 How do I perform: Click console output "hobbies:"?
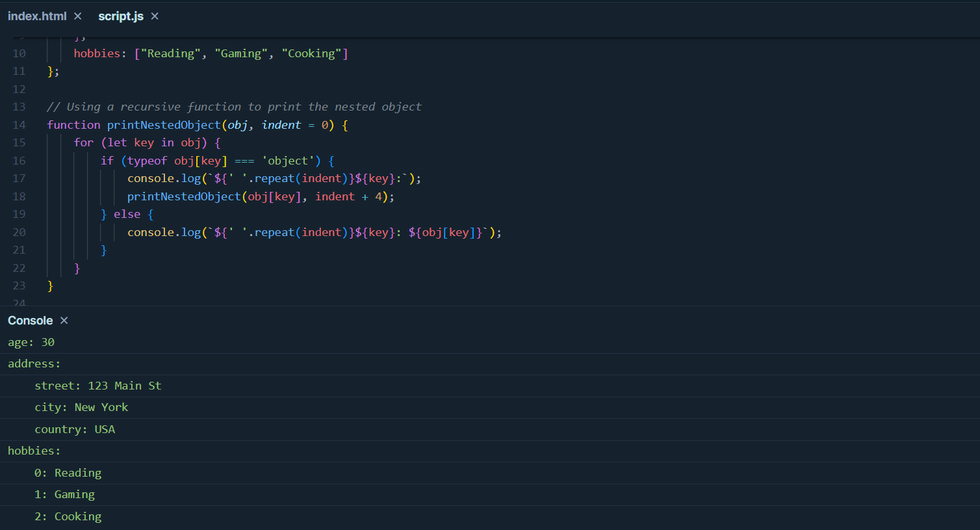click(34, 451)
